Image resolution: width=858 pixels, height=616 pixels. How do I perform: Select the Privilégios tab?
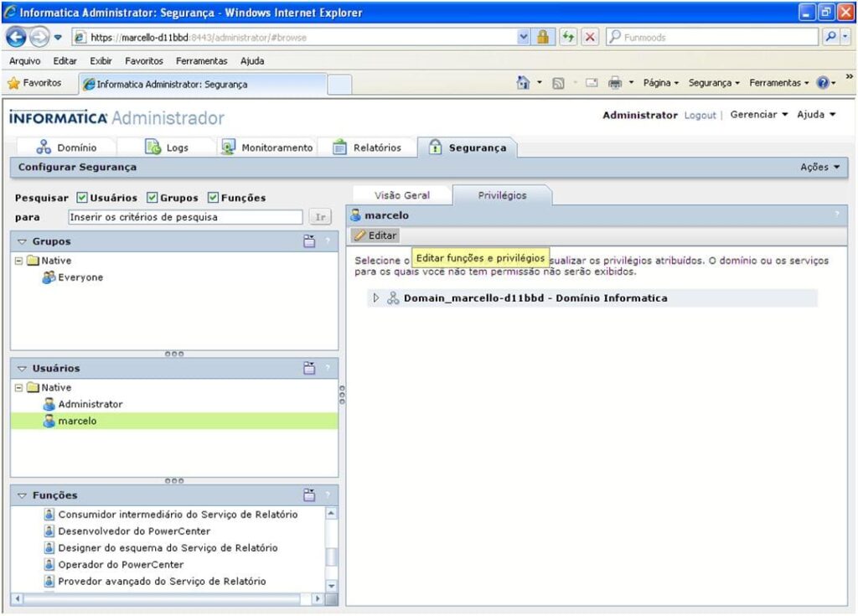pos(502,195)
